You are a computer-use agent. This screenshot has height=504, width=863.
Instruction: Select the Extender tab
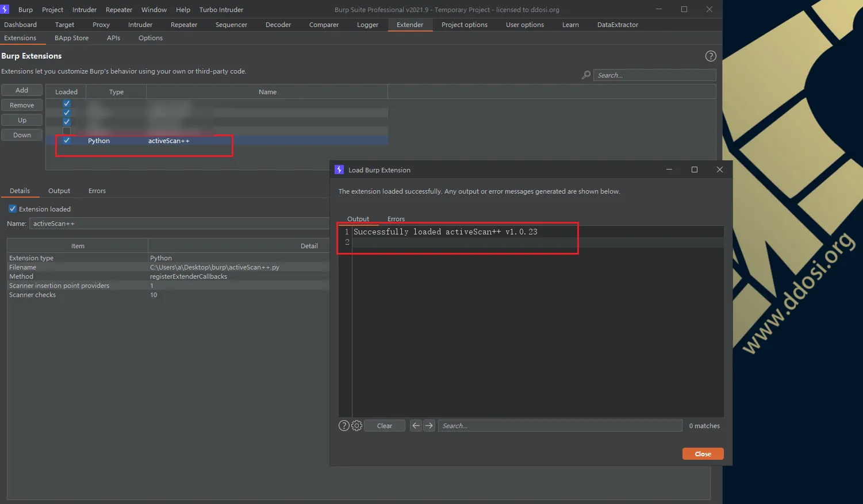pyautogui.click(x=410, y=25)
